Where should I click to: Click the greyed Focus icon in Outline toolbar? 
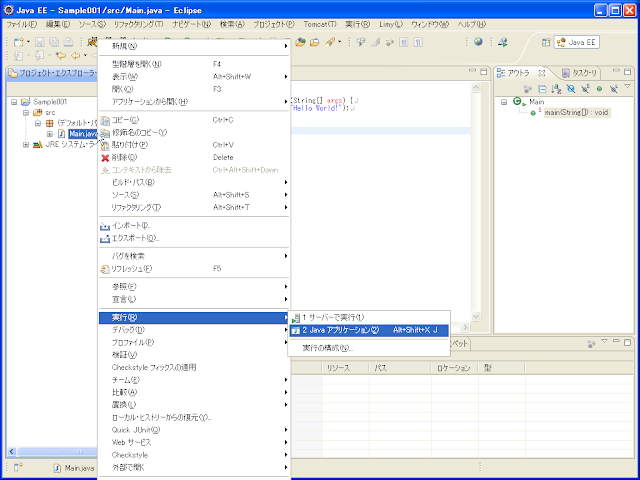pyautogui.click(x=528, y=89)
